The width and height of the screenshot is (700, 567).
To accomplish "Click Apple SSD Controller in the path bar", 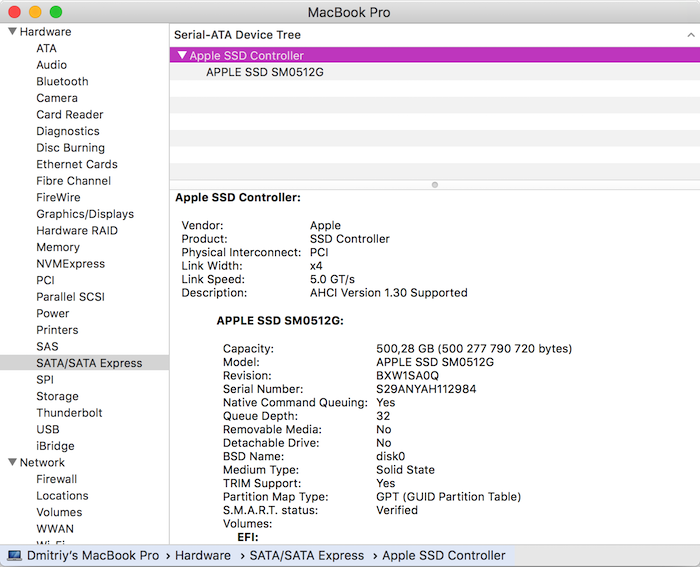I will [x=444, y=555].
